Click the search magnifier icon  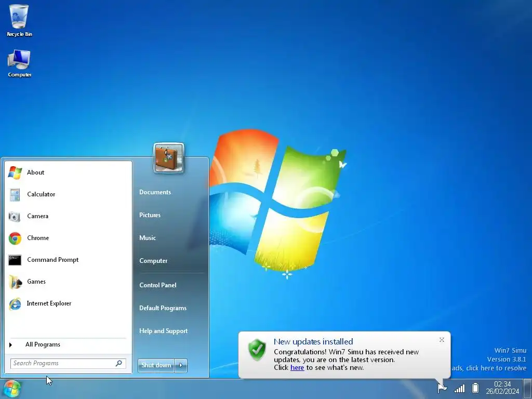point(119,363)
